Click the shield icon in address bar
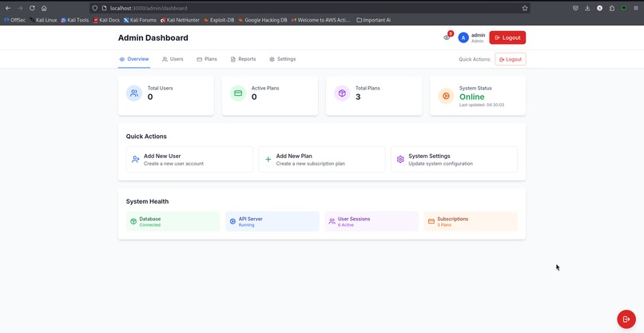 [x=95, y=8]
